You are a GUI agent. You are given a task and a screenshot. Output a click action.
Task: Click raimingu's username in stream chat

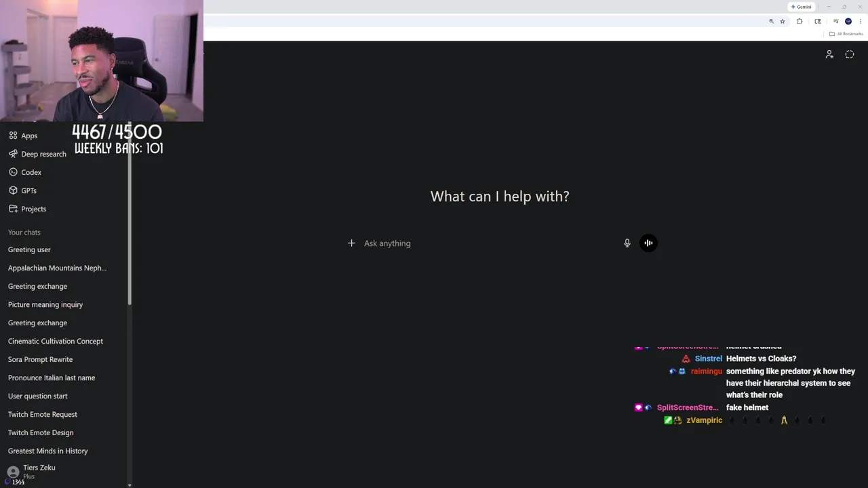[706, 371]
